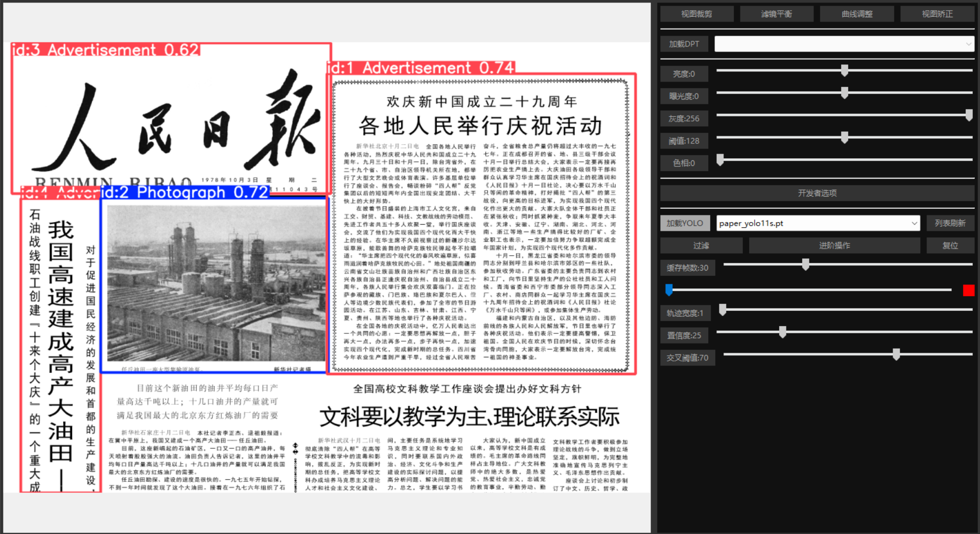This screenshot has width=980, height=534.
Task: Click the 缓存帧数:30 label
Action: (688, 268)
